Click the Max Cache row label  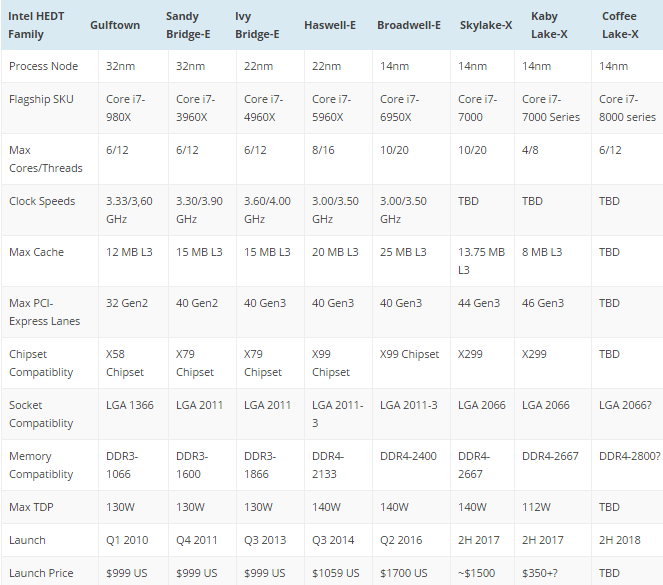click(x=36, y=252)
